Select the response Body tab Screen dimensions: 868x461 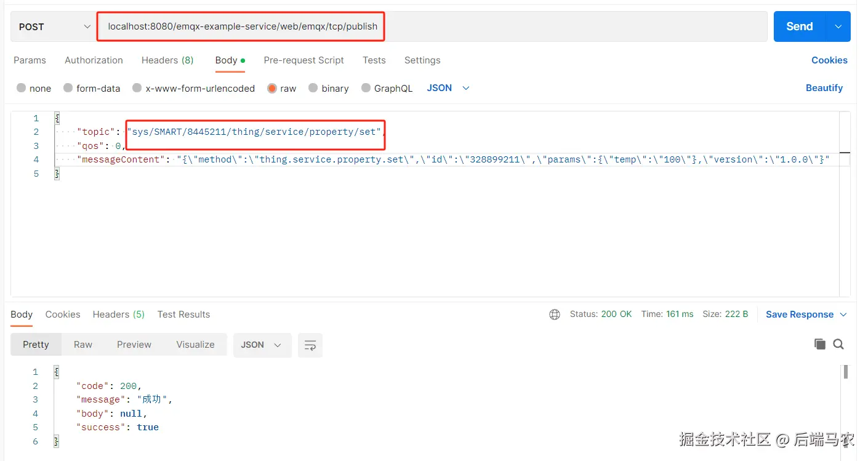tap(22, 315)
